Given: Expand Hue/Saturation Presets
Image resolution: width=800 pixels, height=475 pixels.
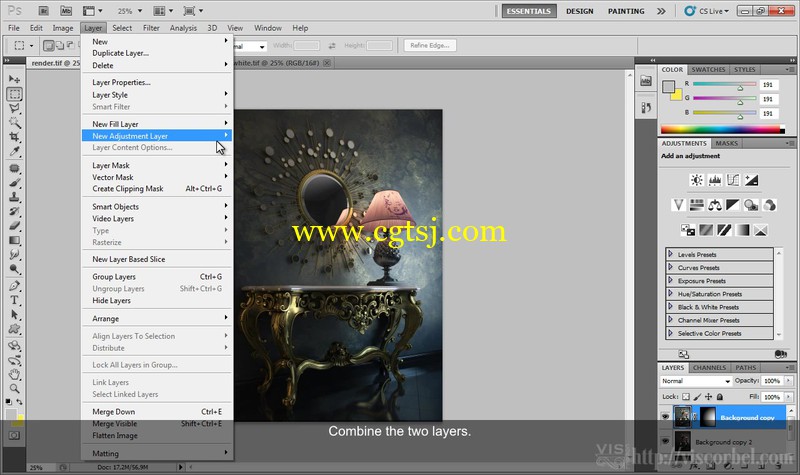Looking at the screenshot, I should (x=670, y=293).
